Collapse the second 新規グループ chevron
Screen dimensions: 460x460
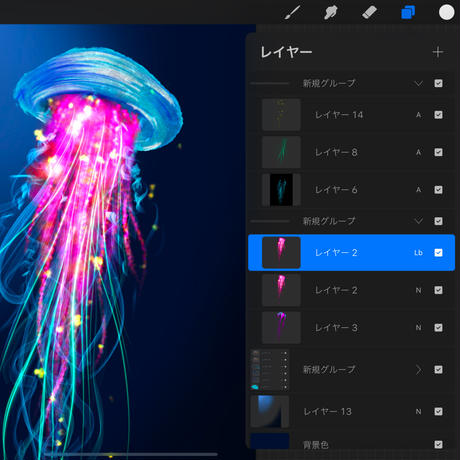[x=418, y=221]
